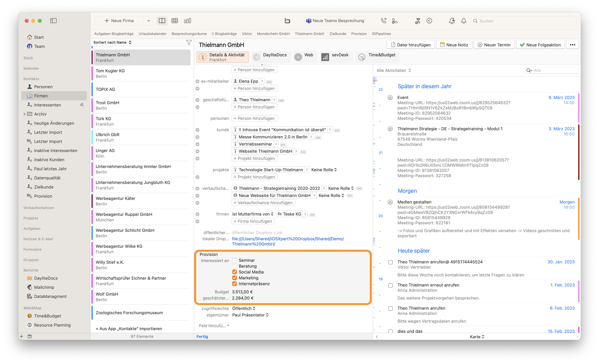The height and width of the screenshot is (364, 599).
Task: Open the 'Alle Aktivitäten' filter dropdown
Action: [394, 70]
